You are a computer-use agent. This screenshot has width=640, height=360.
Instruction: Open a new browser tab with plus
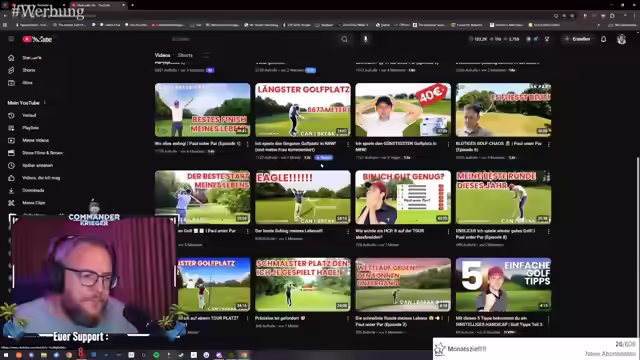tap(132, 5)
